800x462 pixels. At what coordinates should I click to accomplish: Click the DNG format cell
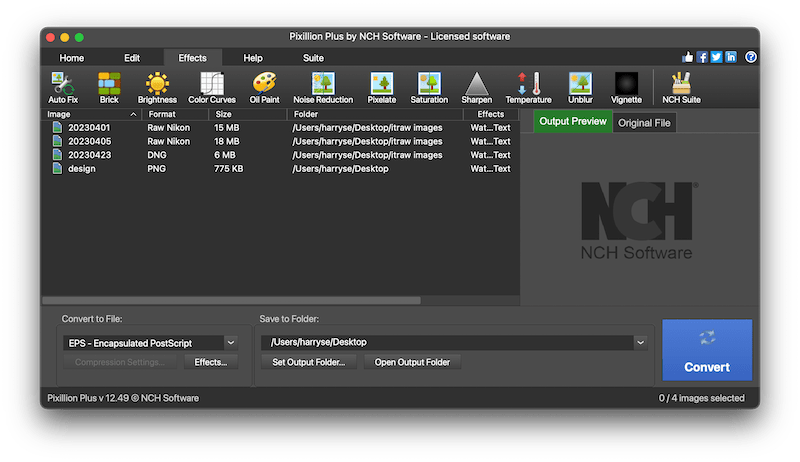(x=157, y=155)
